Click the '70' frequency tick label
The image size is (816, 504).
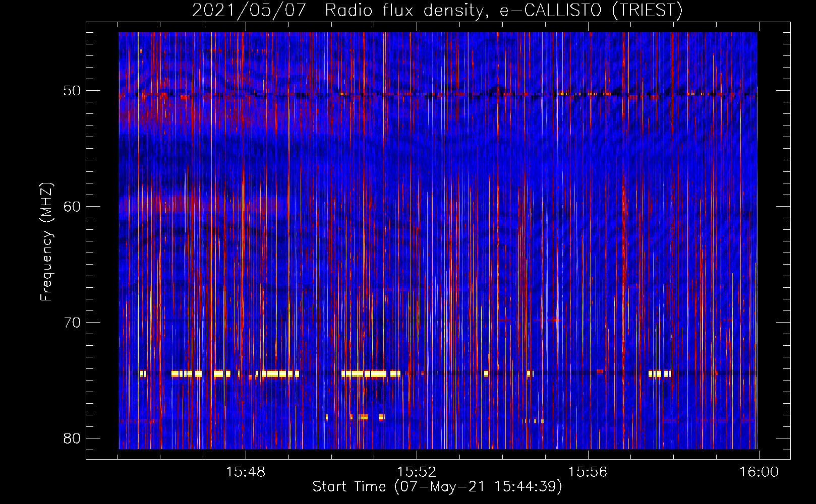[x=72, y=322]
